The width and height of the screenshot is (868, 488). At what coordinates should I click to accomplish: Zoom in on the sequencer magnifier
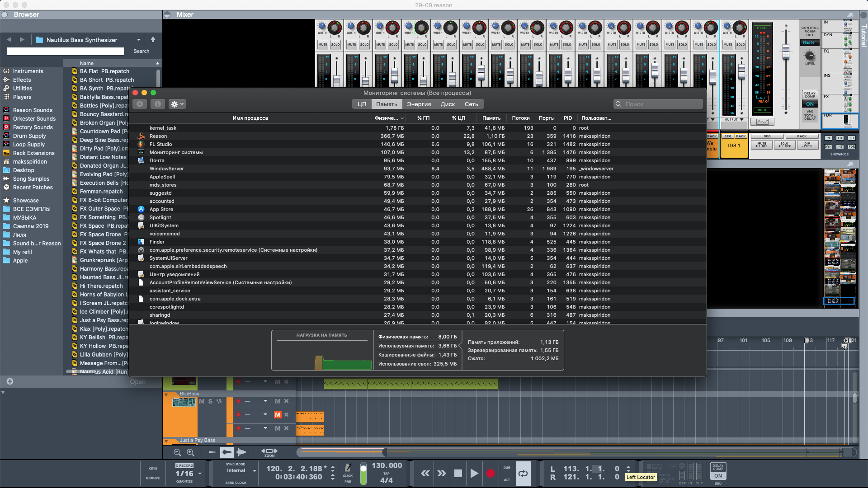[190, 452]
